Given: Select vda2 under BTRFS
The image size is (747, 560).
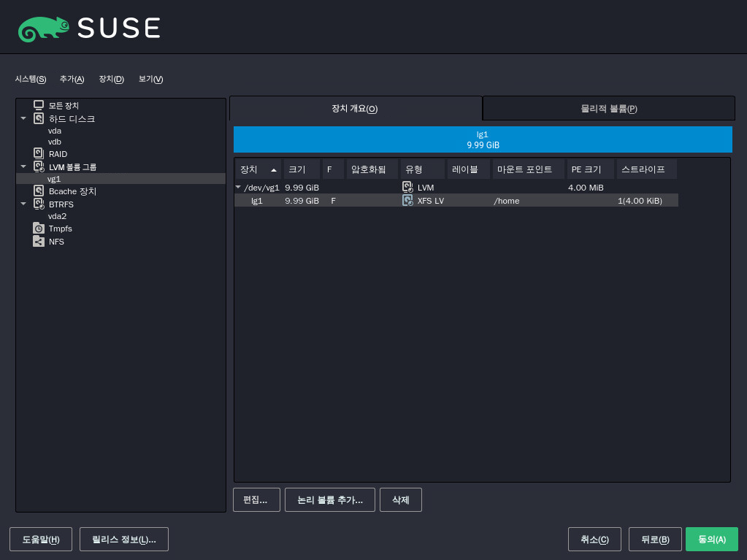Looking at the screenshot, I should tap(57, 216).
